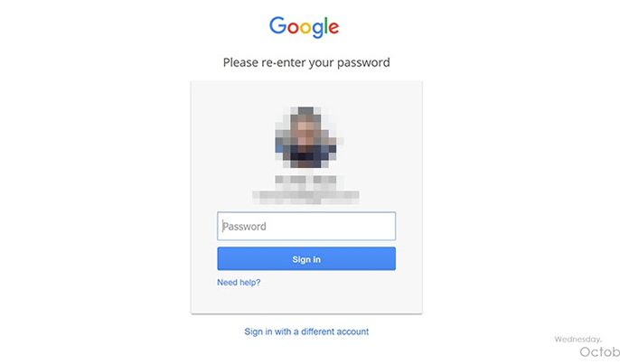Click the Please re-enter your password heading

tap(306, 62)
